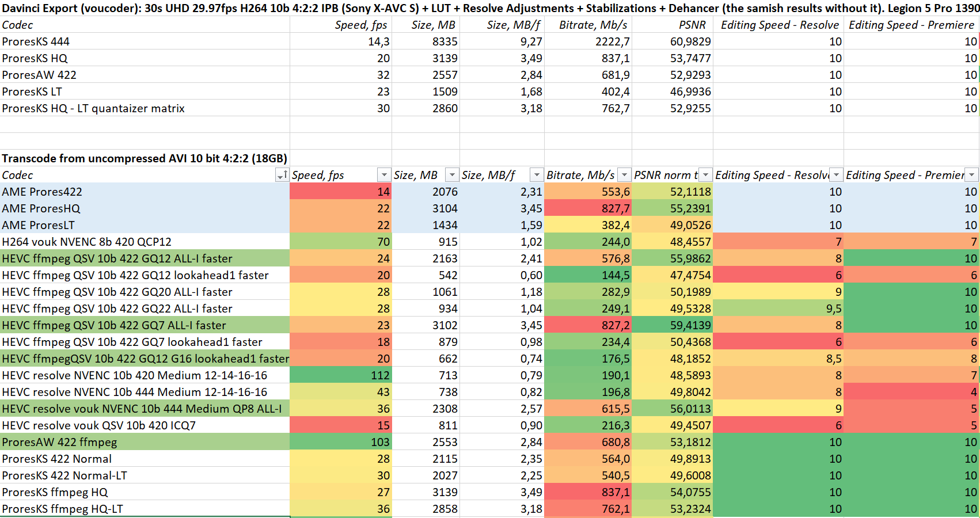The width and height of the screenshot is (980, 518).
Task: Click the top PSNR column header cell
Action: pyautogui.click(x=673, y=25)
